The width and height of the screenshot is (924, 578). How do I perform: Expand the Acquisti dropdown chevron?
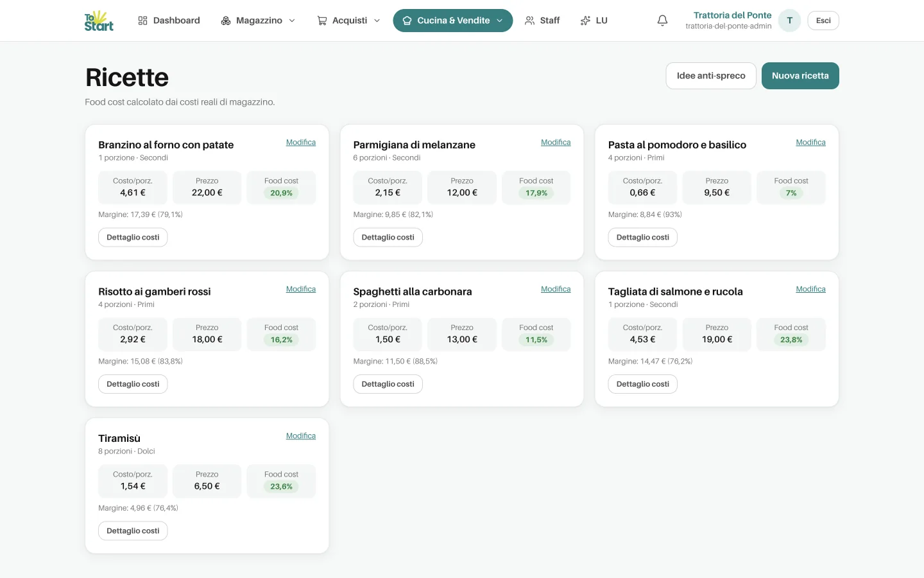pyautogui.click(x=377, y=21)
